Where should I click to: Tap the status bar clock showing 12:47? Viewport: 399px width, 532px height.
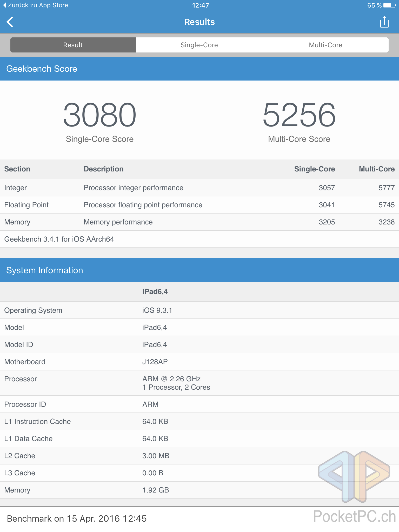coord(200,5)
